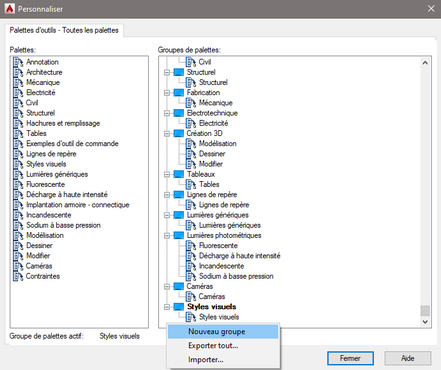Select Lumières génériques in the Palettes list

click(x=57, y=174)
